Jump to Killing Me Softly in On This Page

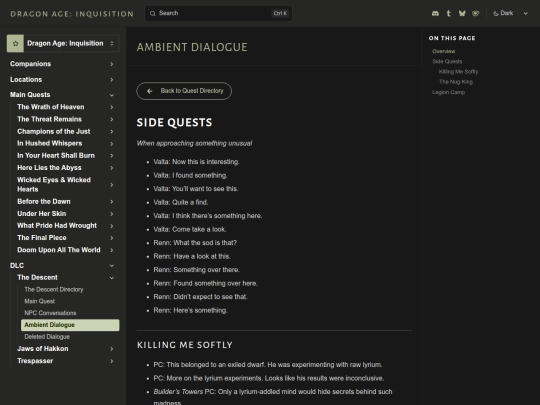[x=458, y=72]
